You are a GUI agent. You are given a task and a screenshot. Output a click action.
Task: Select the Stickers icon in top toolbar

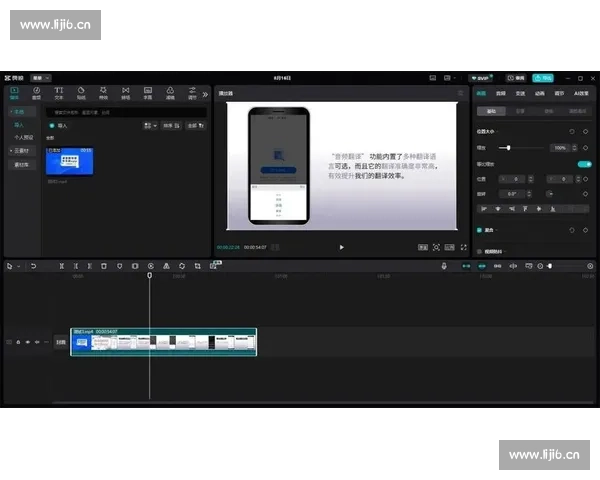pyautogui.click(x=81, y=93)
